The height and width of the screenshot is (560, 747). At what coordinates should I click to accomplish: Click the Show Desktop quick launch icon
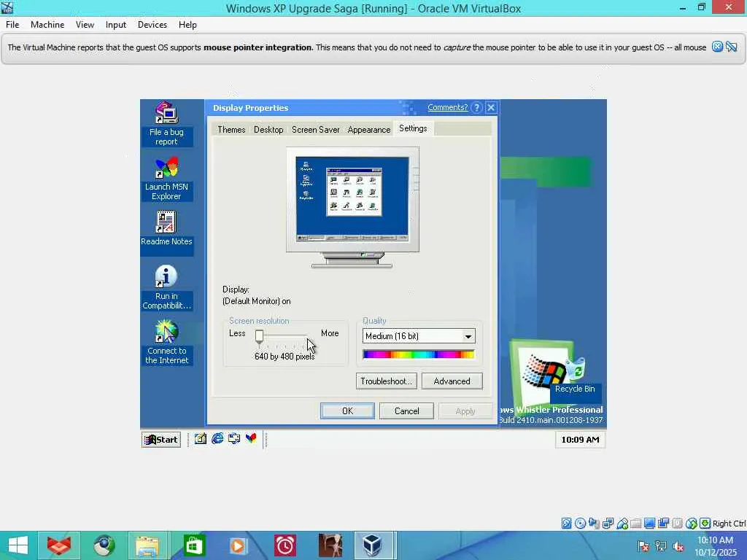point(234,438)
